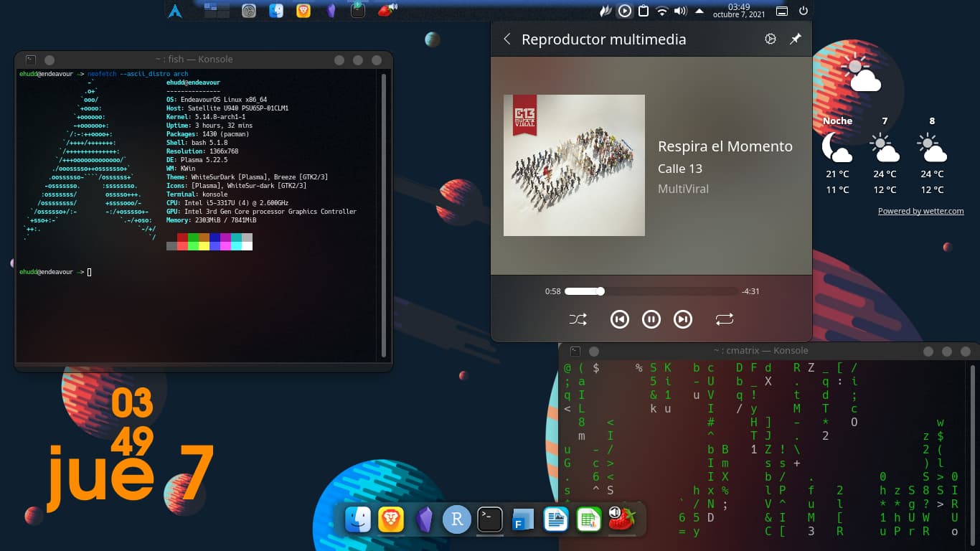Open the Powered by wetter.com link
This screenshot has width=980, height=551.
921,211
